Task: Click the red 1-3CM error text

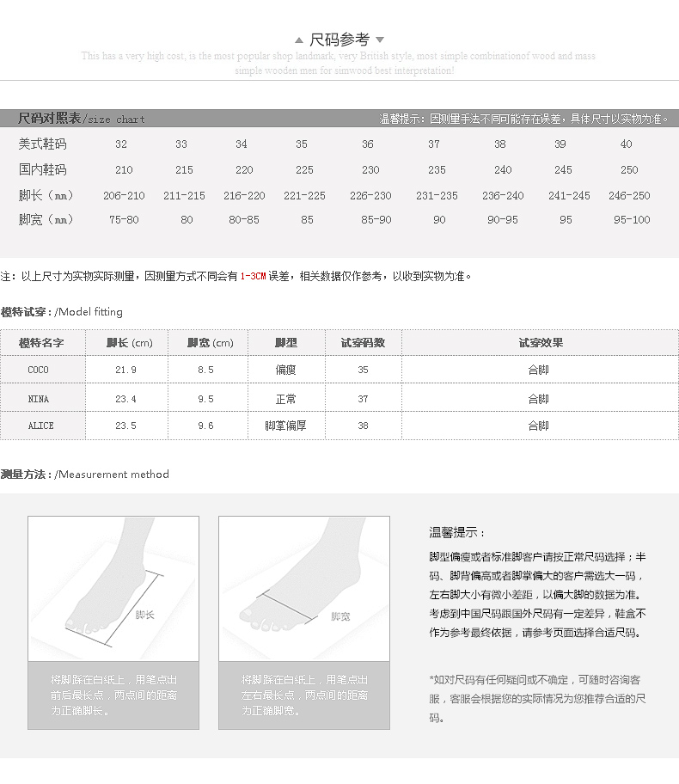Action: point(253,276)
